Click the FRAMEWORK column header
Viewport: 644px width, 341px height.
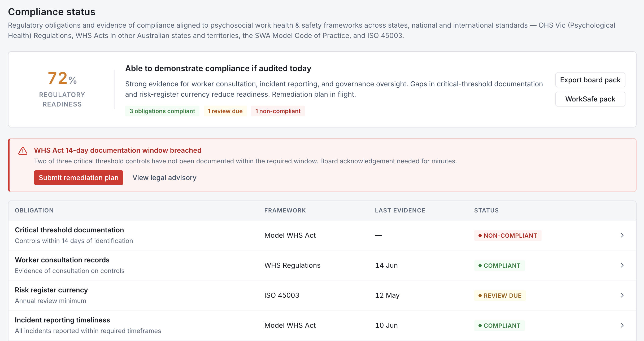(285, 210)
